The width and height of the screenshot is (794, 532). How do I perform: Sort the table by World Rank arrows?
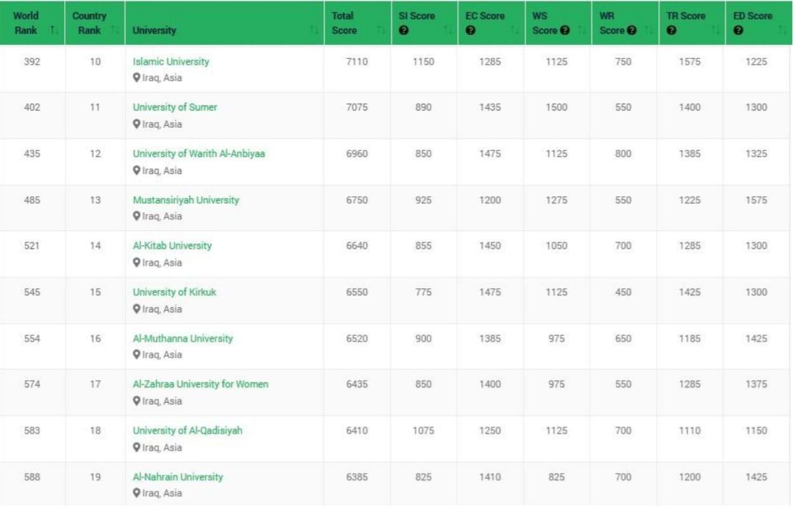54,30
